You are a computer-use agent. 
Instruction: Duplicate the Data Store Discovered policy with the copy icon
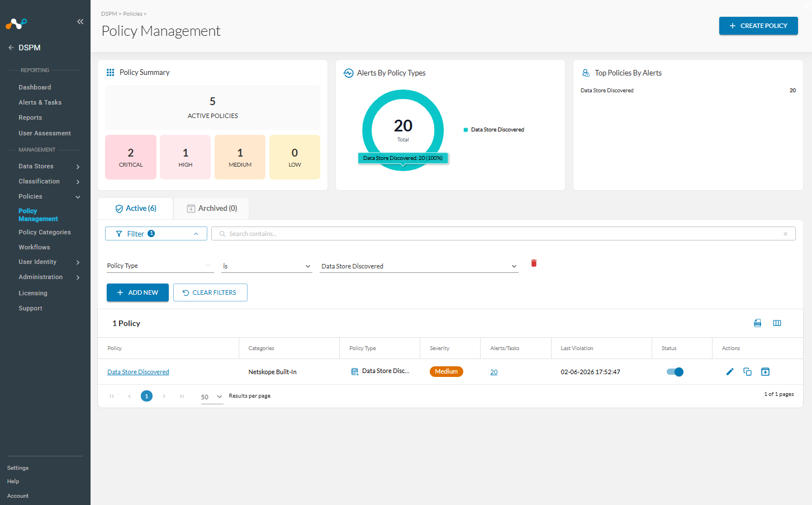(748, 372)
